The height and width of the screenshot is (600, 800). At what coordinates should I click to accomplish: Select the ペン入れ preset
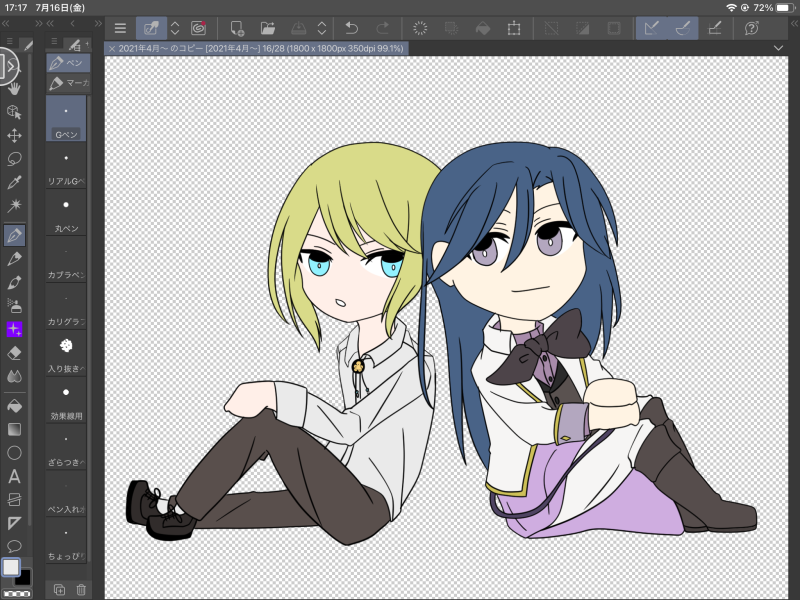point(66,494)
